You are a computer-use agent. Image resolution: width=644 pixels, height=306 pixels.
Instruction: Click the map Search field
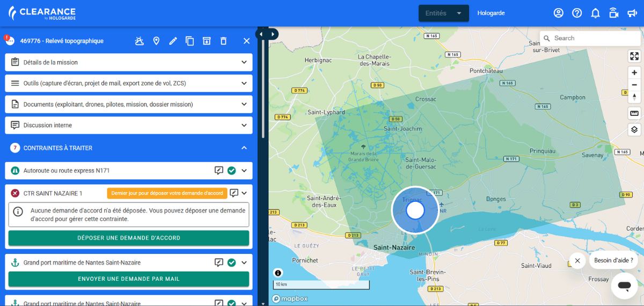coord(590,38)
